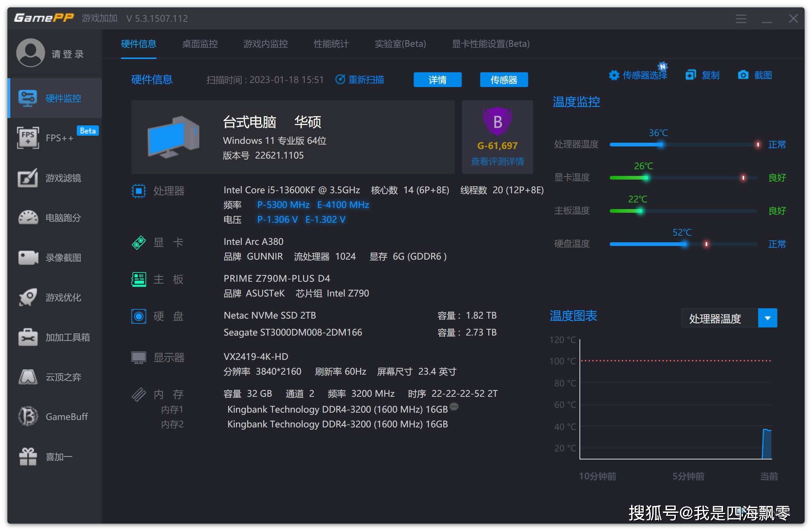The image size is (812, 531).
Task: Open the hamburger menu in title bar
Action: 741,18
